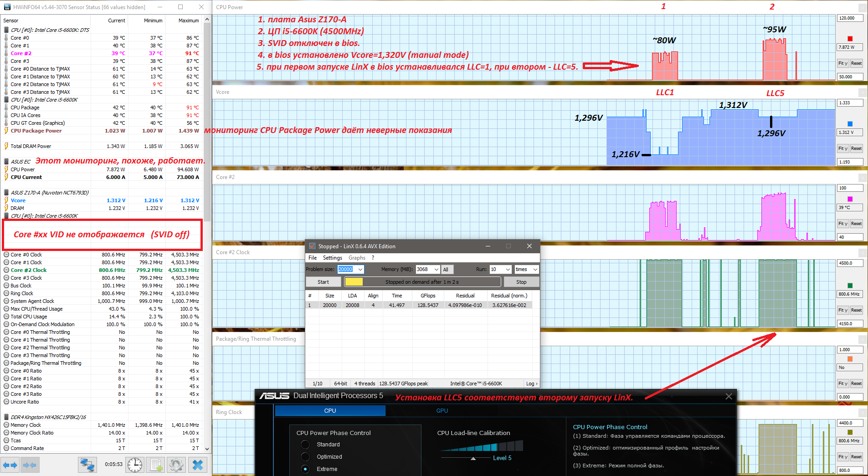This screenshot has width=868, height=476.
Task: Select Optimized CPU Power Phase Control option
Action: coord(305,457)
